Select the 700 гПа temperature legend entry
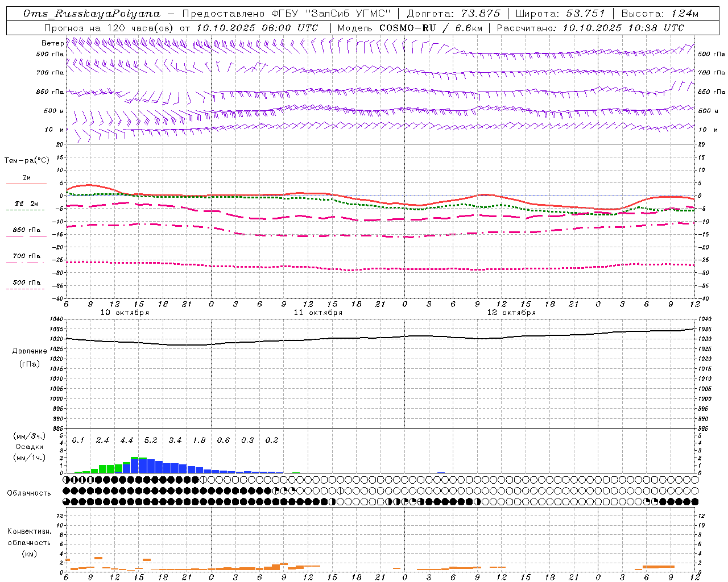The width and height of the screenshot is (728, 582). tap(26, 256)
